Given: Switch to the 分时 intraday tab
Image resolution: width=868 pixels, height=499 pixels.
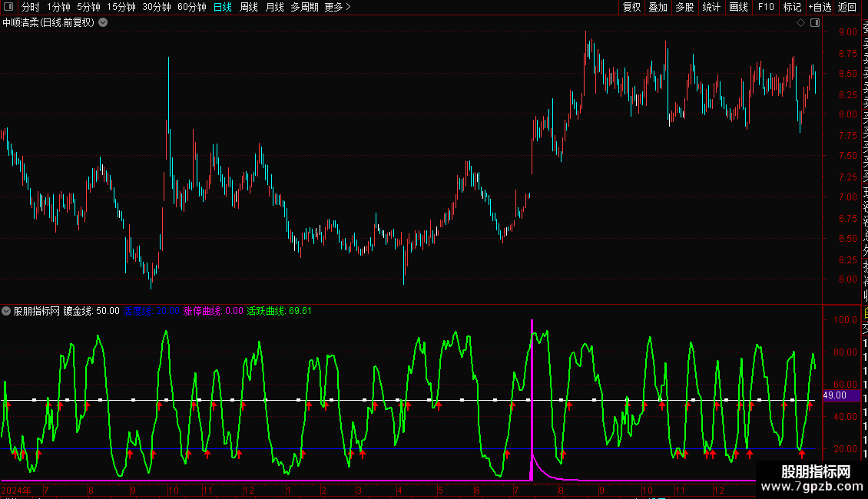Looking at the screenshot, I should (30, 8).
